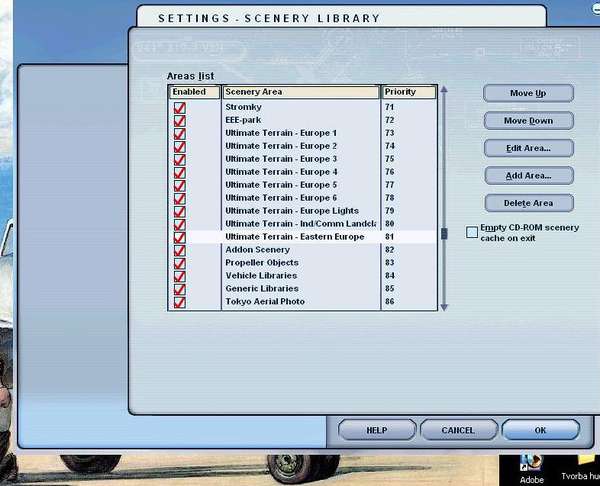Uncheck the Addon Scenery checkbox
The width and height of the screenshot is (600, 486).
tap(179, 251)
